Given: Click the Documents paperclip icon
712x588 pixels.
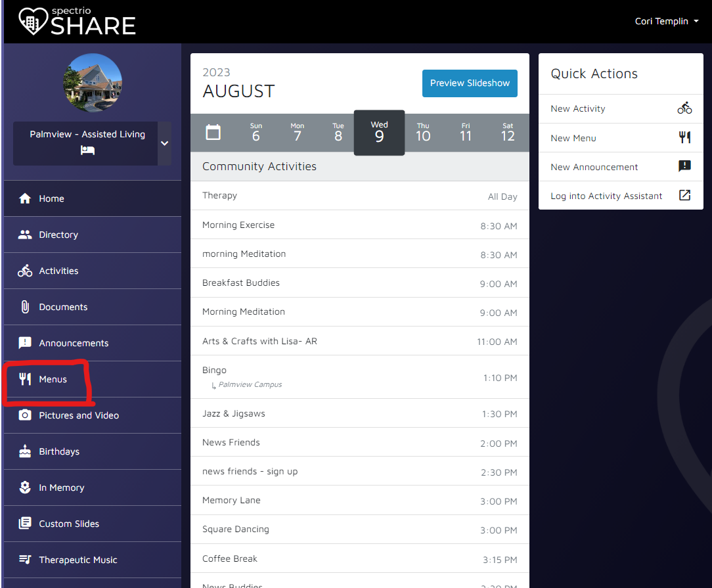Looking at the screenshot, I should [x=24, y=306].
